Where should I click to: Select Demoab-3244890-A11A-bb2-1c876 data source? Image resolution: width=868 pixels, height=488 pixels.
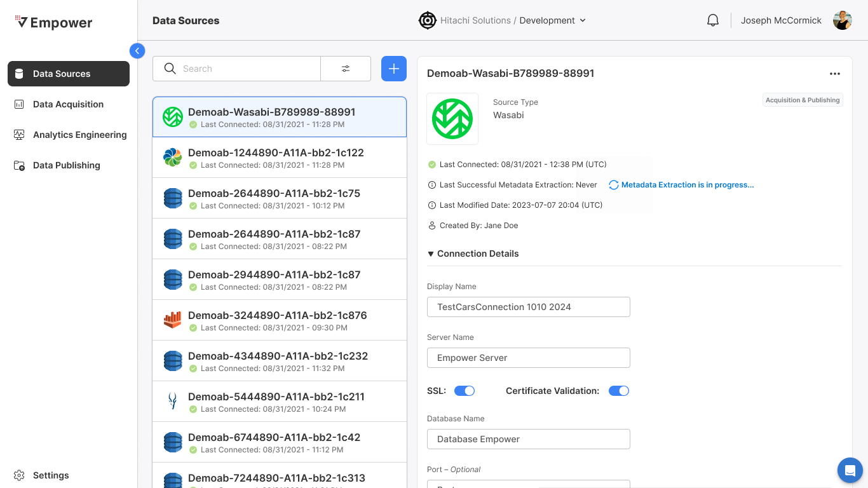(280, 320)
